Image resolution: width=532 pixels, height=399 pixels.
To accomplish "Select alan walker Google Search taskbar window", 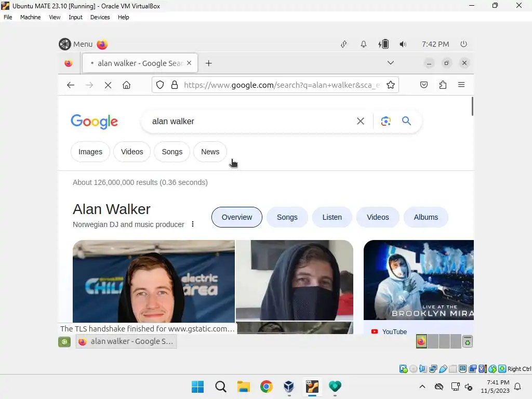I will click(x=126, y=341).
